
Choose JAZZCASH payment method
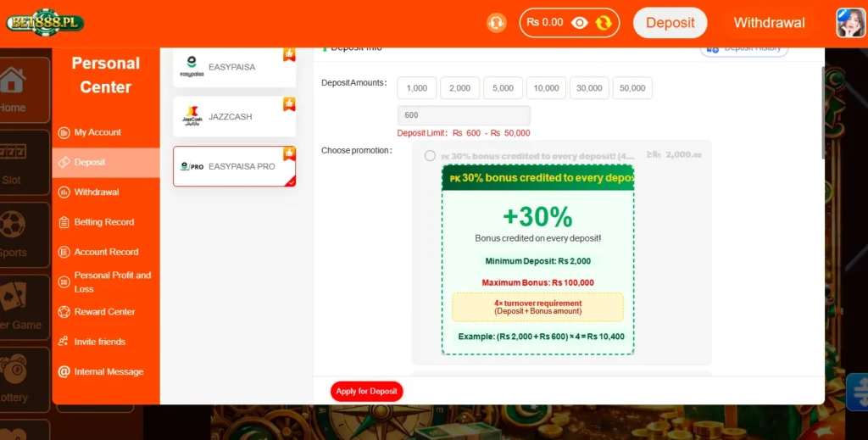click(234, 117)
